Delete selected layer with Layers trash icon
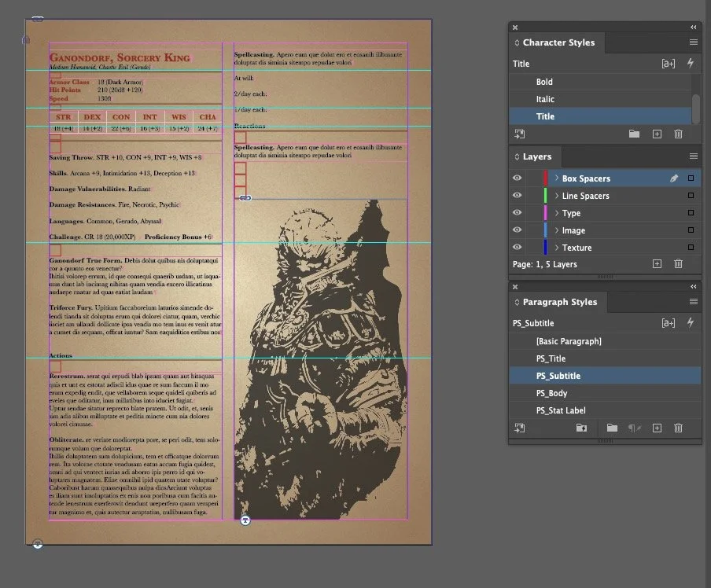The height and width of the screenshot is (588, 711). point(678,264)
